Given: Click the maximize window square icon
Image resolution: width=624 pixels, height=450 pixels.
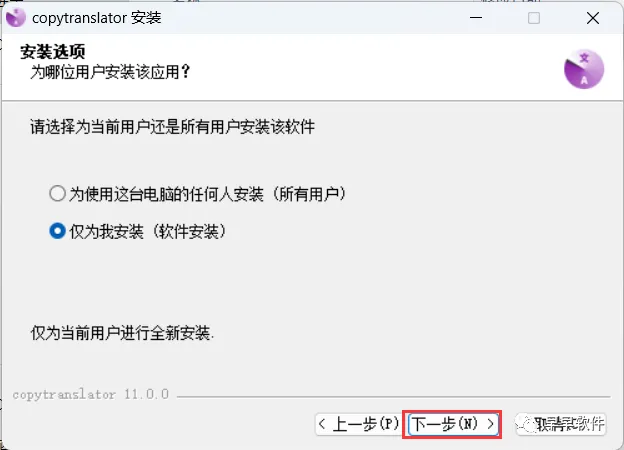Looking at the screenshot, I should [534, 18].
